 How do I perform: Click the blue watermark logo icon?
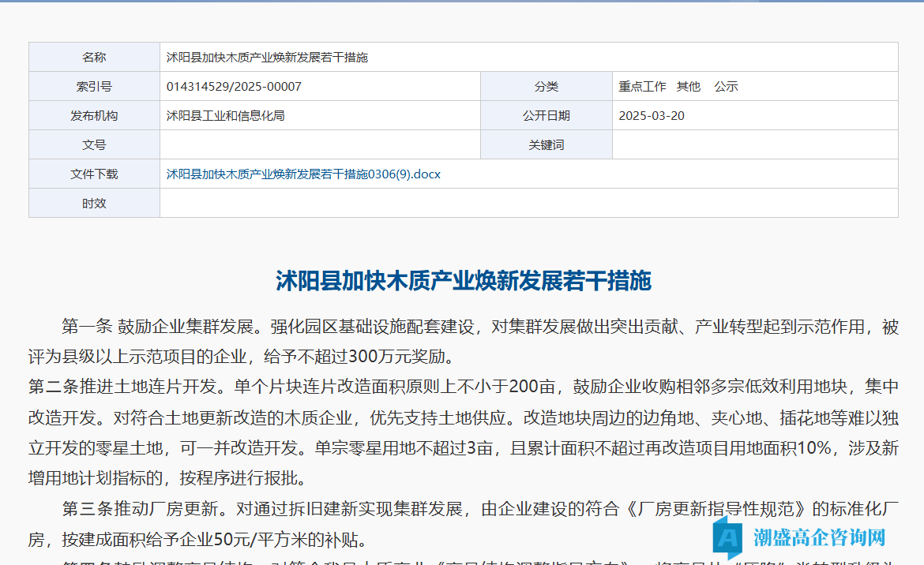(x=727, y=538)
